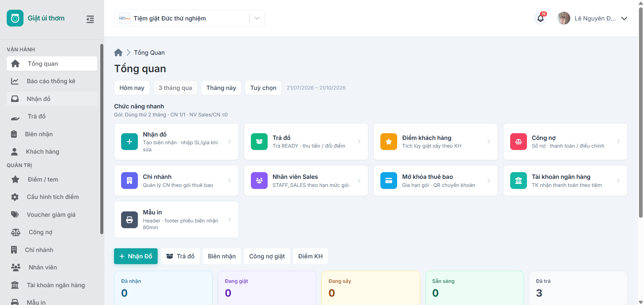Open Nhân viên in the sidebar
This screenshot has width=644, height=305.
click(x=52, y=267)
